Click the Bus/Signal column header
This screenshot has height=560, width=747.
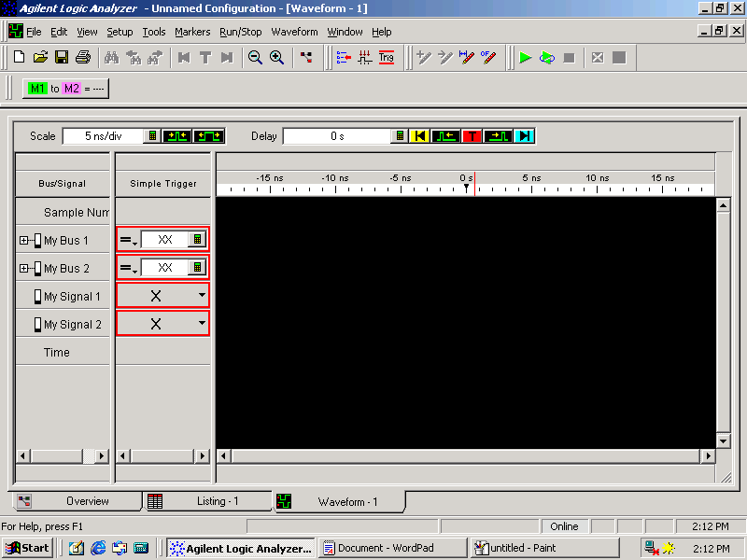(x=63, y=183)
